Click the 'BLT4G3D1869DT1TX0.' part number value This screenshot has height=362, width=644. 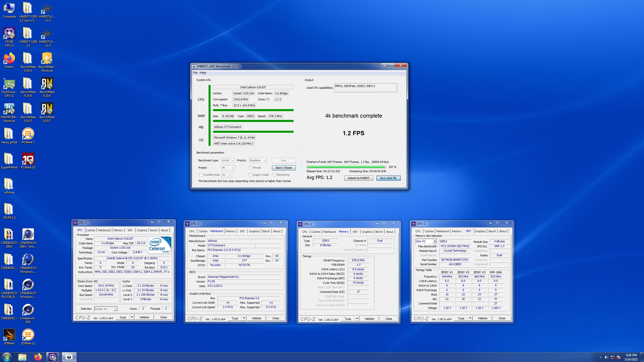tap(455, 260)
